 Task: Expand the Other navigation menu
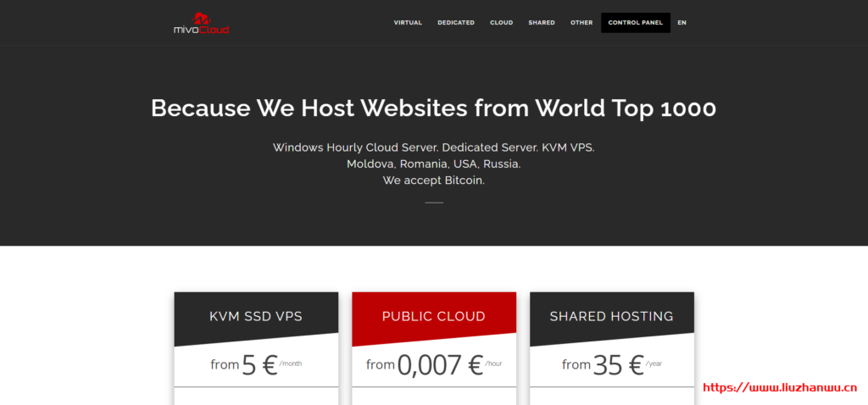pyautogui.click(x=581, y=23)
